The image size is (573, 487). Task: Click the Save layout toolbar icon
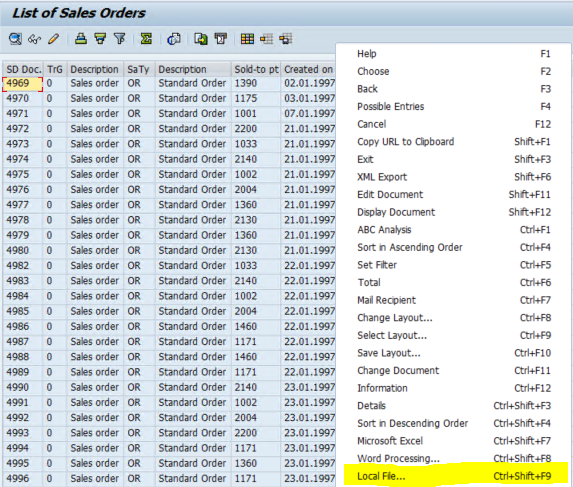pos(286,39)
